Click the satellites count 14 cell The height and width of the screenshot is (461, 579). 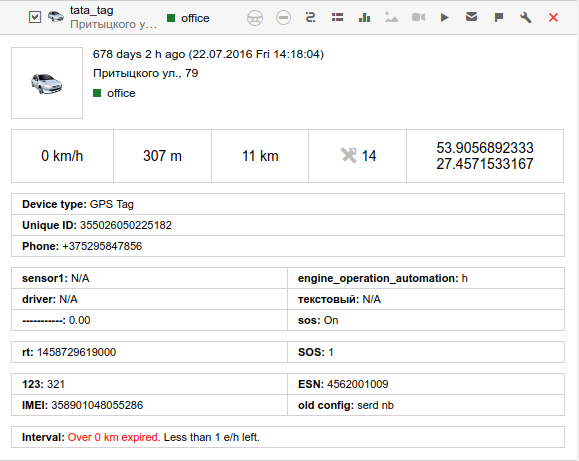(x=357, y=156)
